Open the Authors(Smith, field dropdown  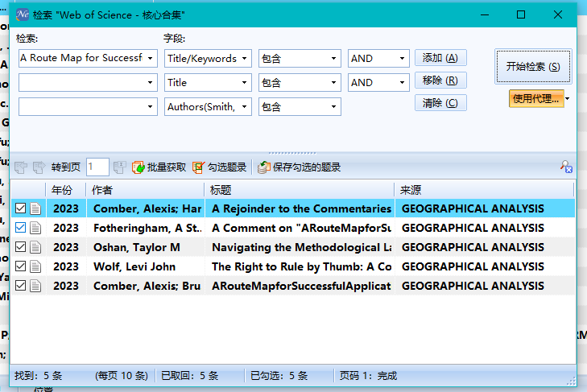245,107
